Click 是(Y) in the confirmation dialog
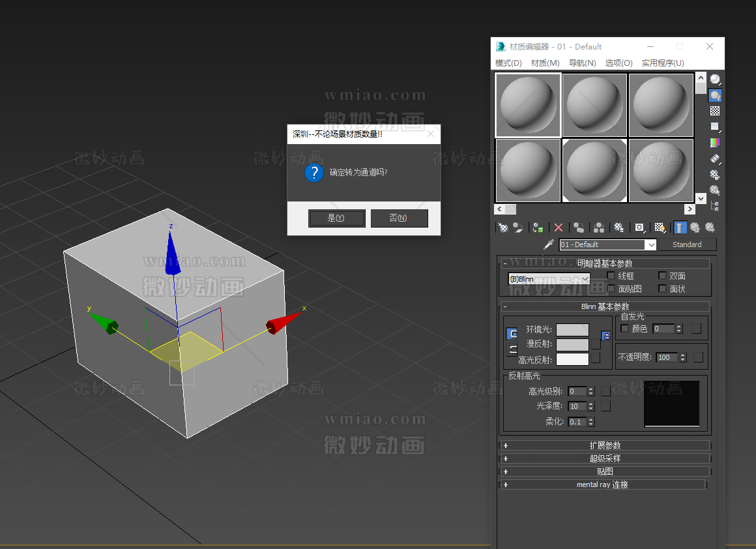This screenshot has height=549, width=756. [337, 218]
